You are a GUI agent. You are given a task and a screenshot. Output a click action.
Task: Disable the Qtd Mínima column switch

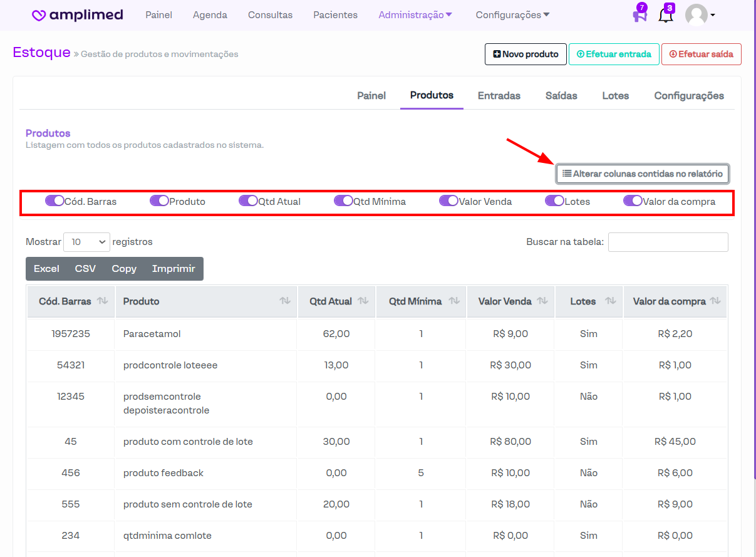point(343,201)
